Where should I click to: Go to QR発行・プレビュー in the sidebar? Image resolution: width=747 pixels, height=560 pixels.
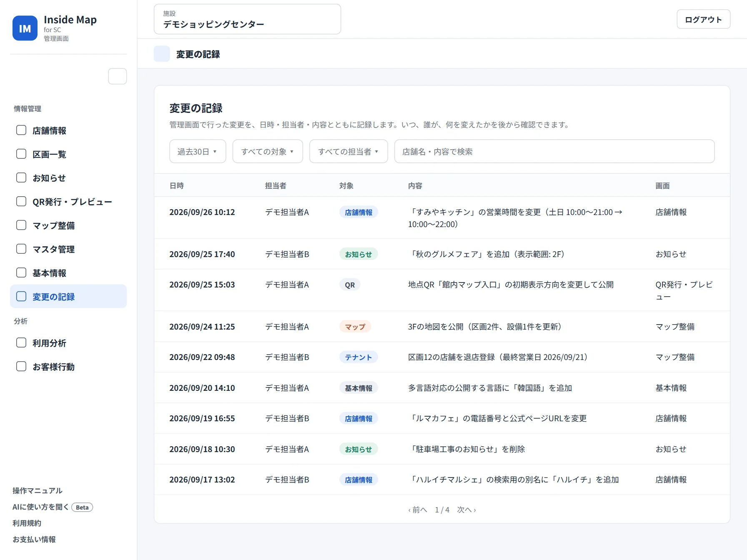click(x=68, y=202)
